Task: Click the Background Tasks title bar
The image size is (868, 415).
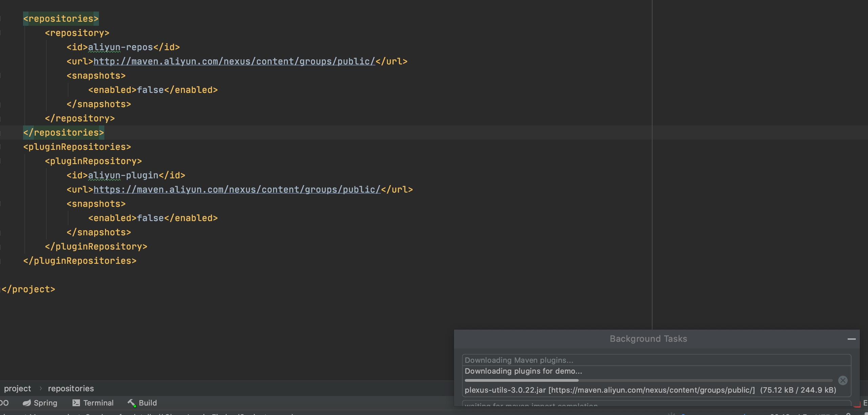Action: [x=648, y=339]
